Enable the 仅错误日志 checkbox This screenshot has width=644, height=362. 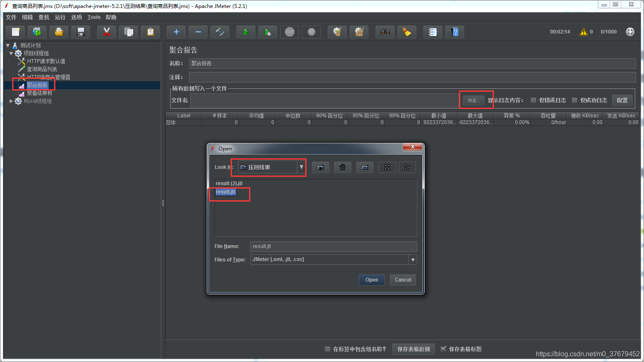pyautogui.click(x=533, y=100)
